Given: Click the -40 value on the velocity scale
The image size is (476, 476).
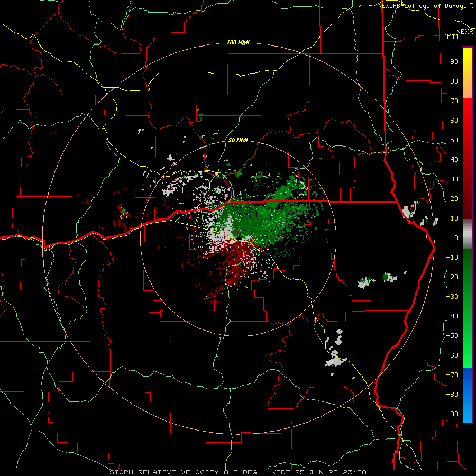Looking at the screenshot, I should coord(452,316).
